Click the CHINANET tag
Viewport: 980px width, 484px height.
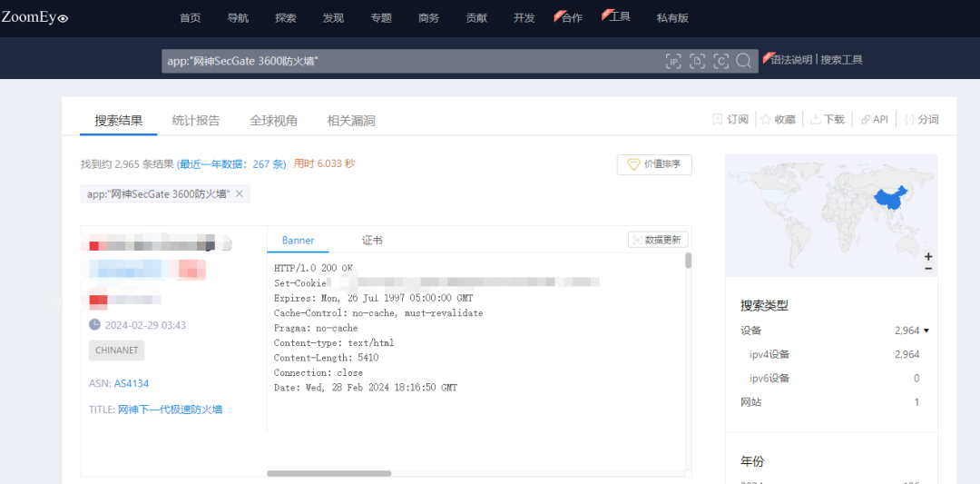117,351
